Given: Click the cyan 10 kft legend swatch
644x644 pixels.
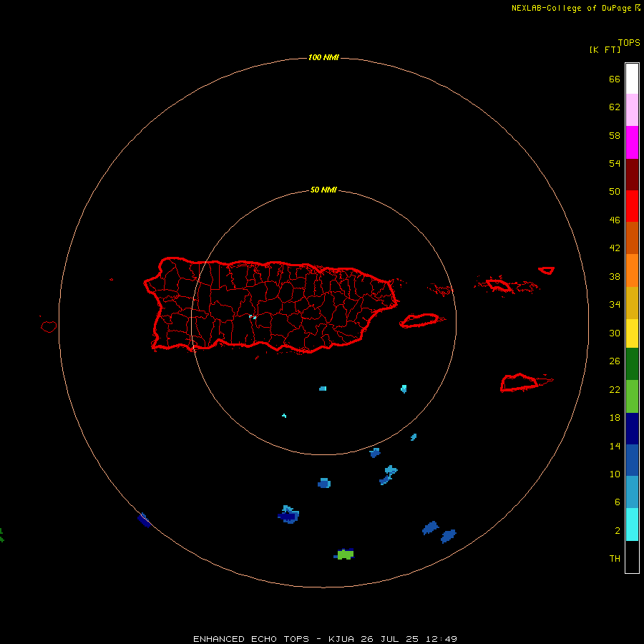Looking at the screenshot, I should (x=632, y=525).
